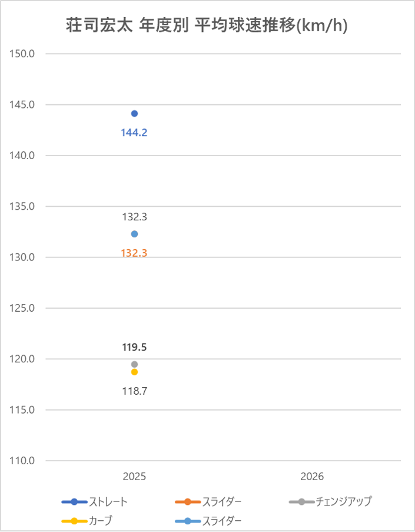Click the chart title 荘司宏太 年度別 平均球速推移
This screenshot has width=415, height=532.
pos(207,27)
